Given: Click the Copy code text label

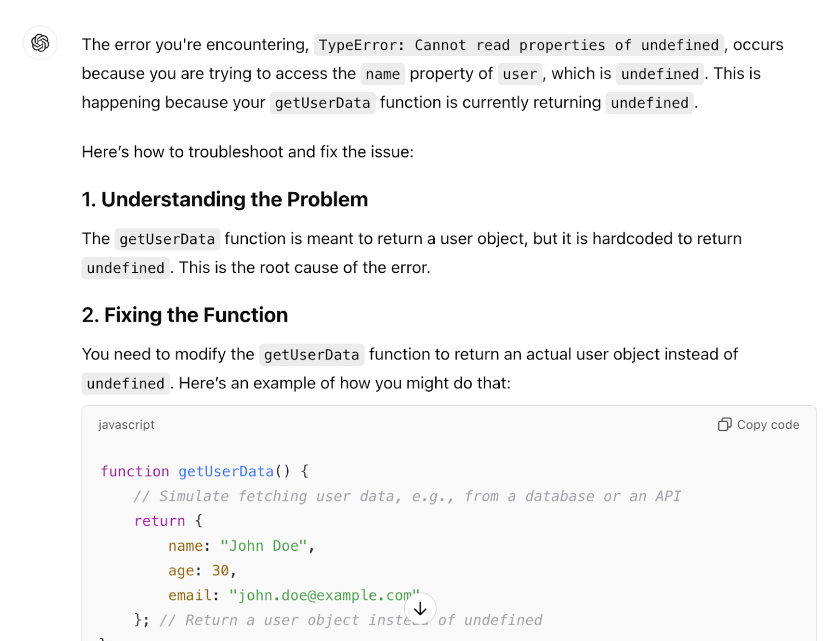Looking at the screenshot, I should (768, 424).
